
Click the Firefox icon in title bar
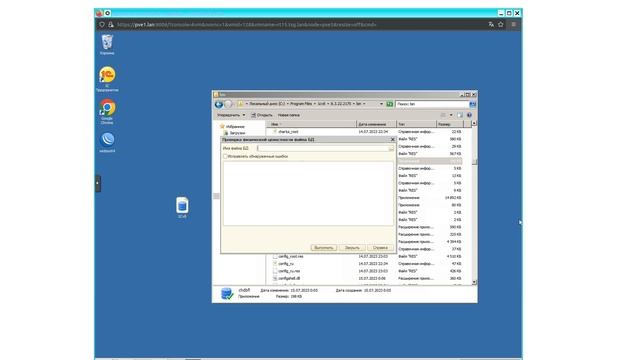click(x=99, y=13)
